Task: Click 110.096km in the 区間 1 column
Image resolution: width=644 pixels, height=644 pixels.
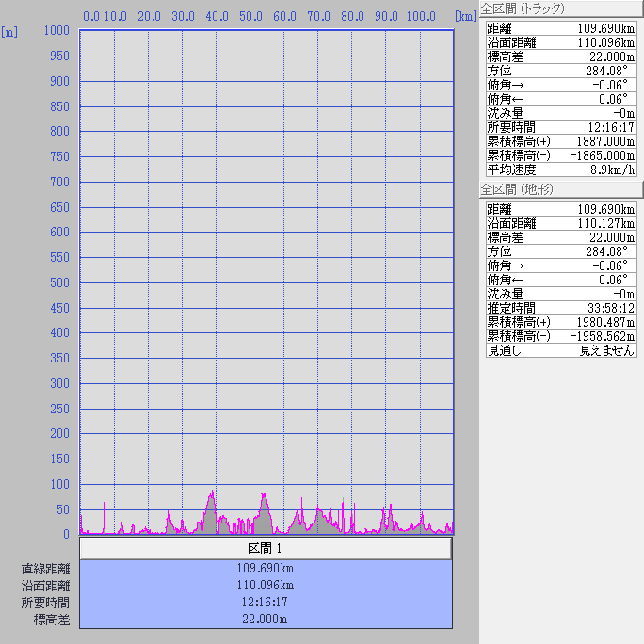Action: pyautogui.click(x=266, y=585)
